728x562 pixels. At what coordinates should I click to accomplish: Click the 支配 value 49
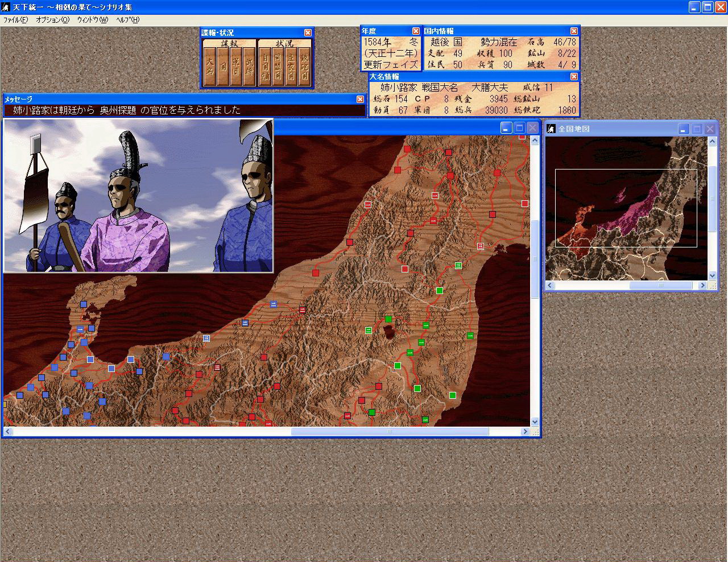click(x=458, y=53)
